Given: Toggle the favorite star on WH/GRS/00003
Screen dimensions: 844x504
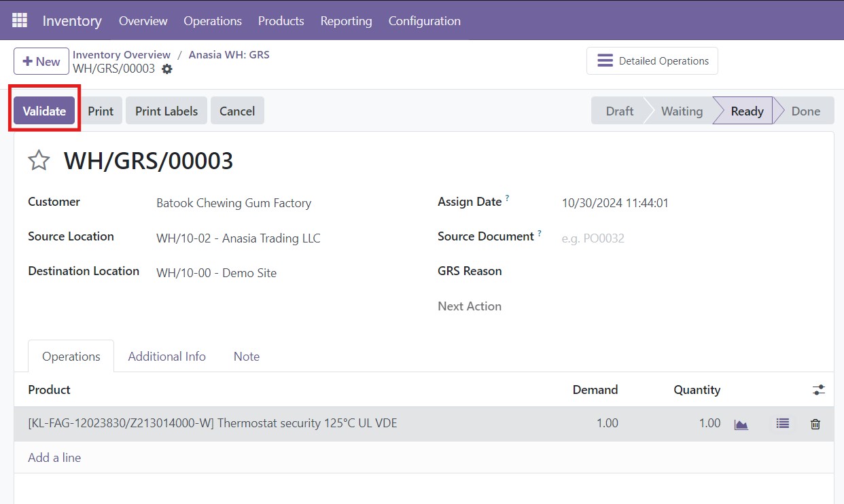Looking at the screenshot, I should (39, 160).
